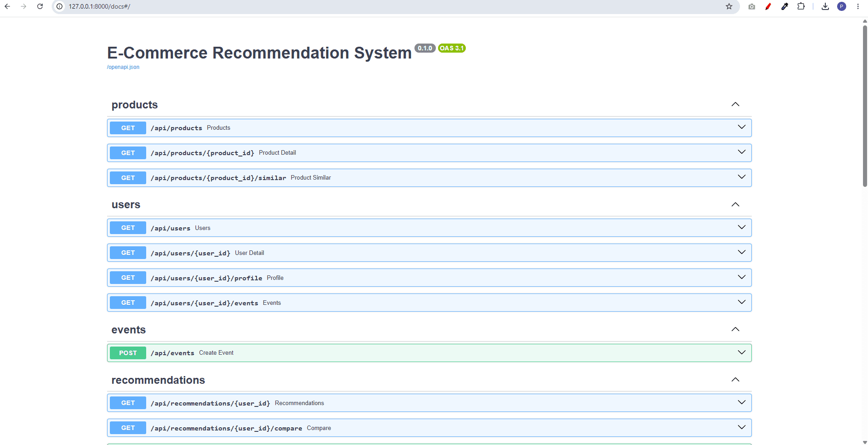Click the GET button for Product Similar
Image resolution: width=868 pixels, height=445 pixels.
[128, 178]
